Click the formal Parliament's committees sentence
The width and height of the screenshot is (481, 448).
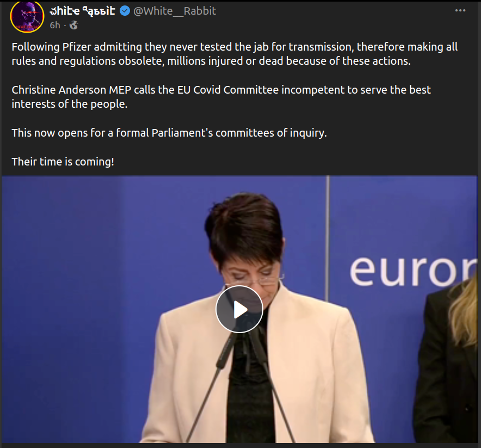(169, 133)
